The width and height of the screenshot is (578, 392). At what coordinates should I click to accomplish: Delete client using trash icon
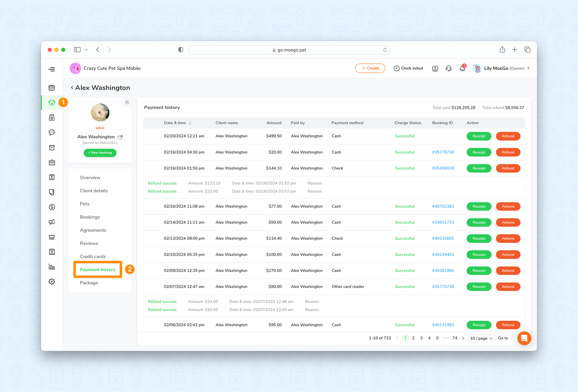pos(127,102)
